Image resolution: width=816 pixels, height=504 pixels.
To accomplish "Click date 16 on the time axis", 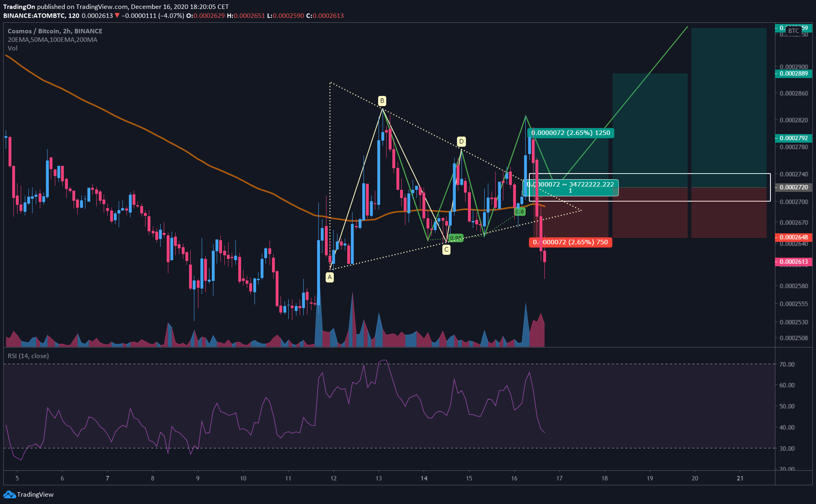I will coord(514,478).
